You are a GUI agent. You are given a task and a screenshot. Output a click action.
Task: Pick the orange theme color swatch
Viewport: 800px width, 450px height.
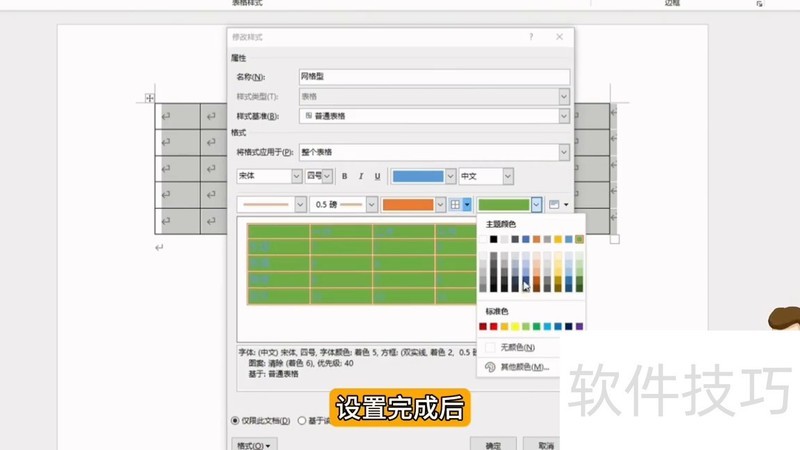536,239
